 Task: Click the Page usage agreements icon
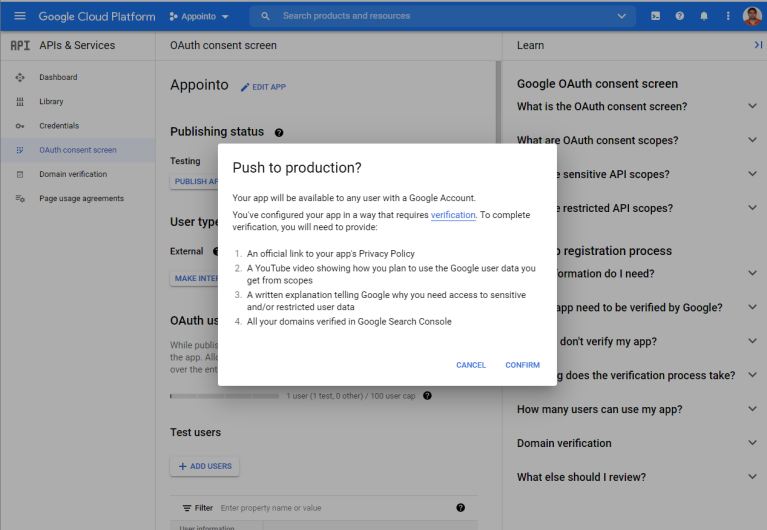[x=20, y=198]
